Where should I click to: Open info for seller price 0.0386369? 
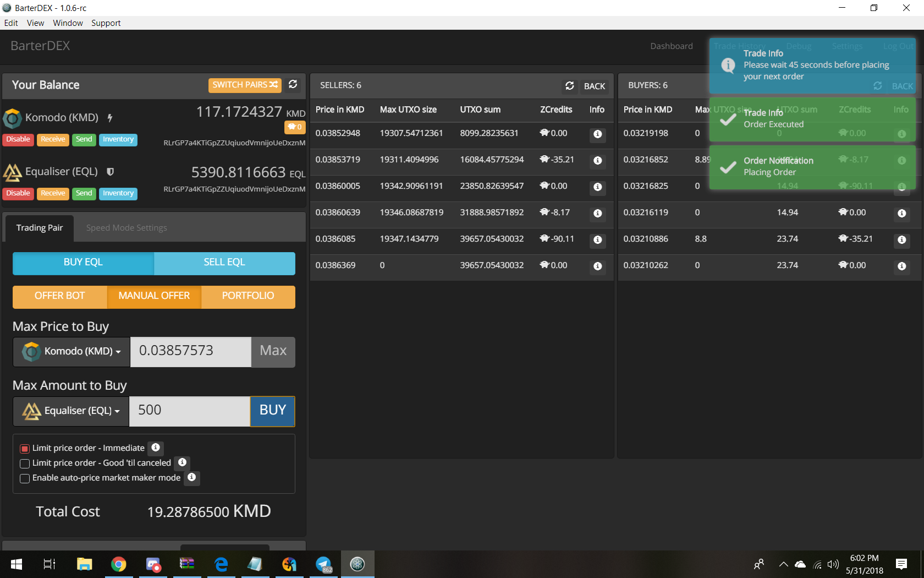[x=598, y=266]
